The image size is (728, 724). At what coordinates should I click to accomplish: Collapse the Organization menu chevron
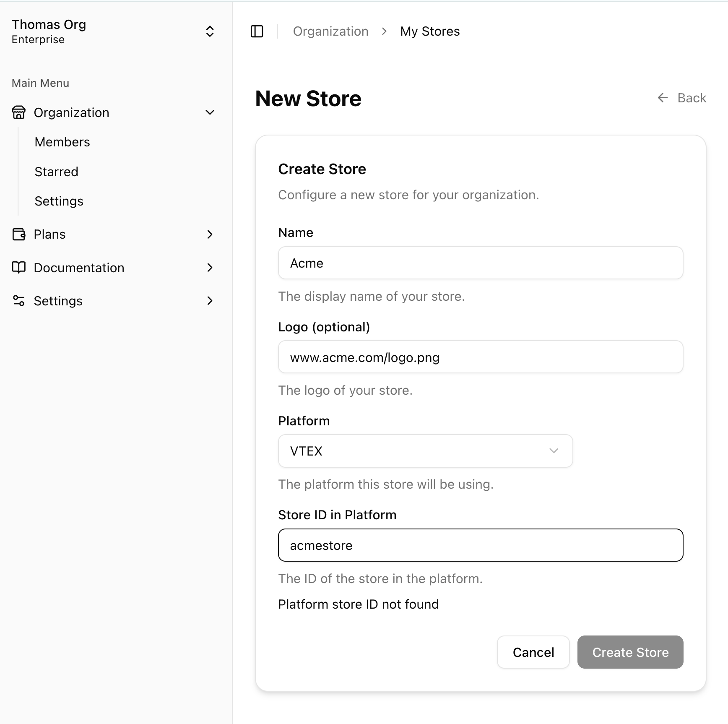(210, 112)
